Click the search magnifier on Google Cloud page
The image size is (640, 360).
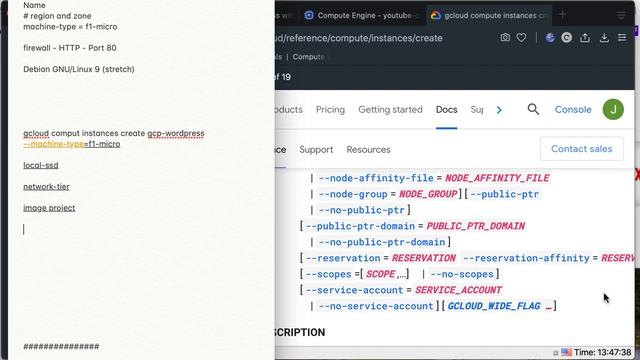[533, 109]
